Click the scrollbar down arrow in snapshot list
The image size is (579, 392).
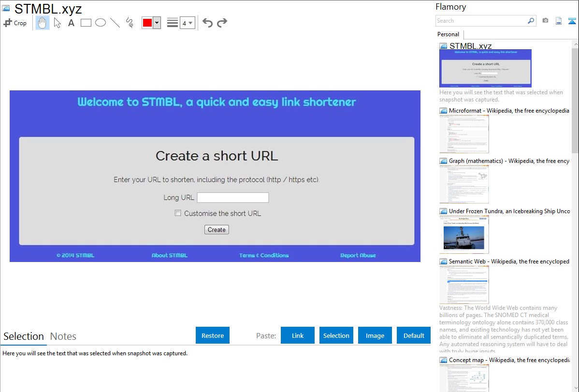tap(575, 388)
